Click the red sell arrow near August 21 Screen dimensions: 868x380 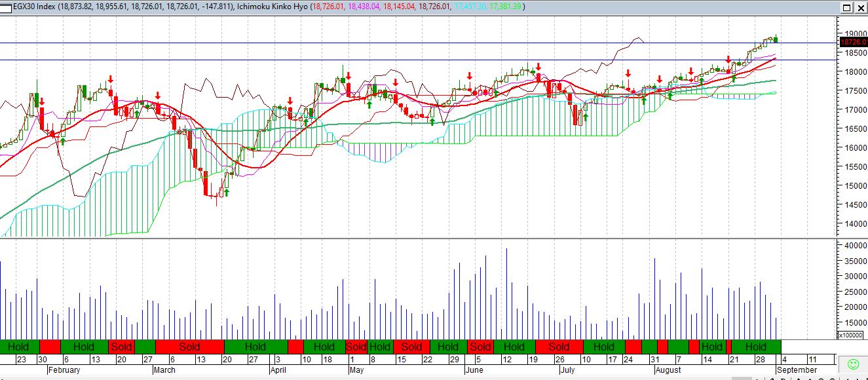[728, 60]
